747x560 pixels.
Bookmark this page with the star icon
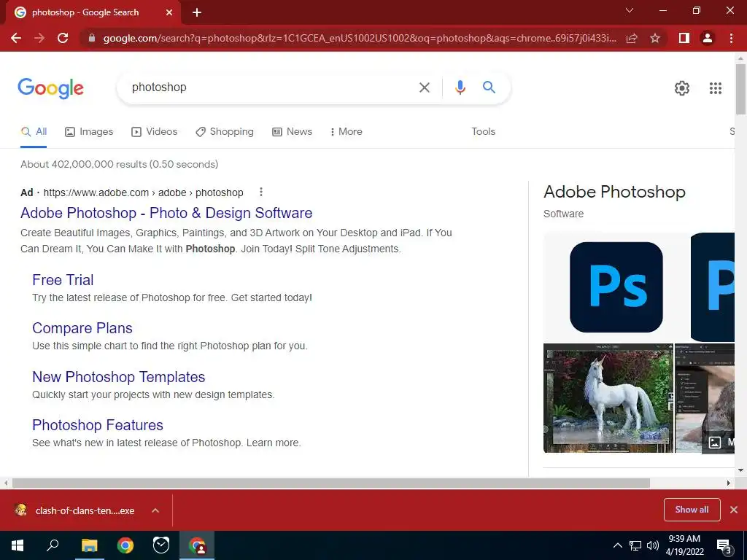[656, 38]
